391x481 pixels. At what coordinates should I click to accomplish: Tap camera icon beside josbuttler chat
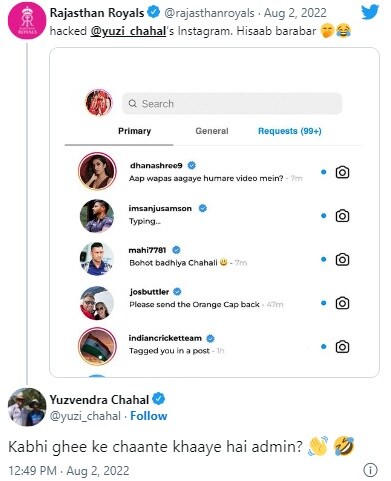click(x=342, y=303)
